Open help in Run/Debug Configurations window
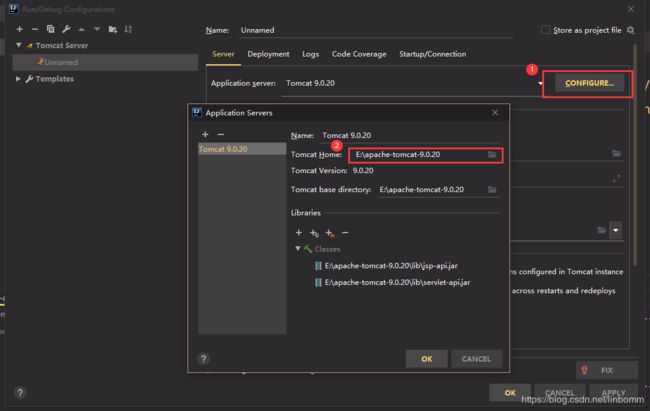The width and height of the screenshot is (650, 411). (x=20, y=392)
